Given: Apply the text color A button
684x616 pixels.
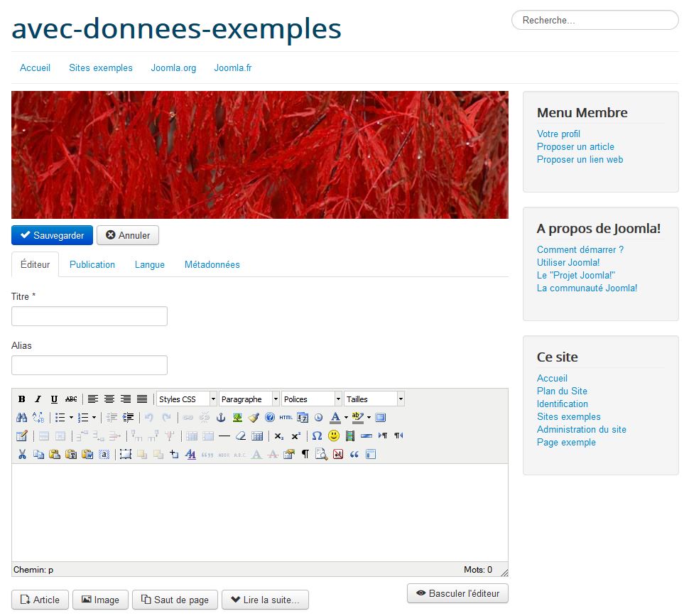Looking at the screenshot, I should coord(335,418).
